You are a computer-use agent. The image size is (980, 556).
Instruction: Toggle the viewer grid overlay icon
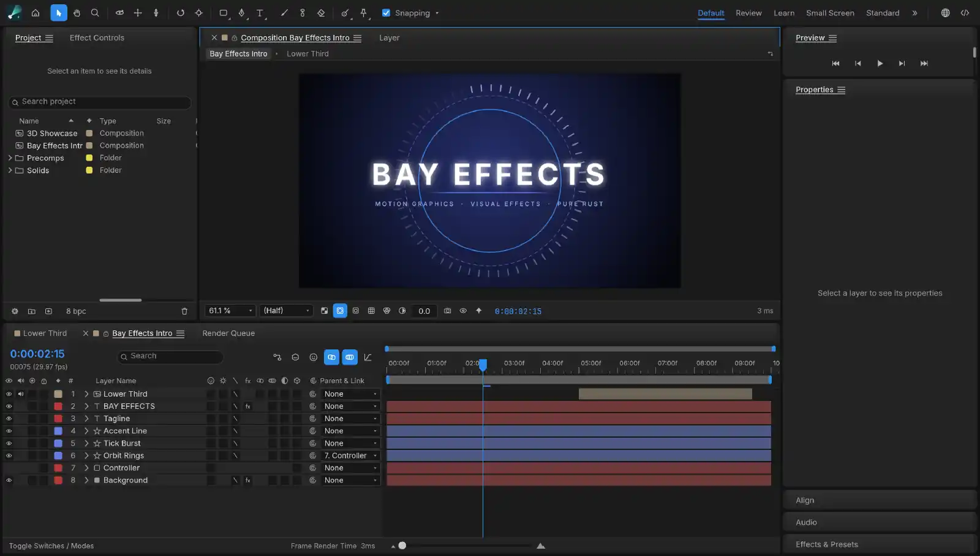pyautogui.click(x=371, y=311)
